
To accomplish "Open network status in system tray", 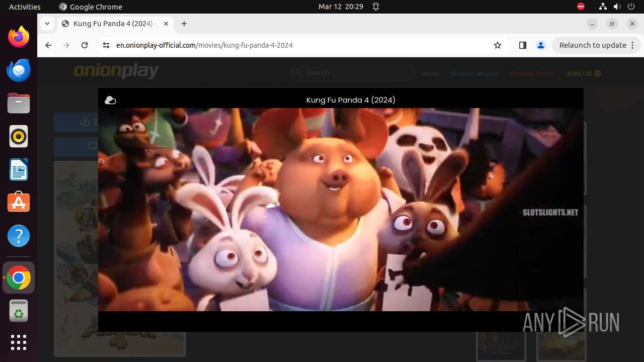I will click(603, 7).
